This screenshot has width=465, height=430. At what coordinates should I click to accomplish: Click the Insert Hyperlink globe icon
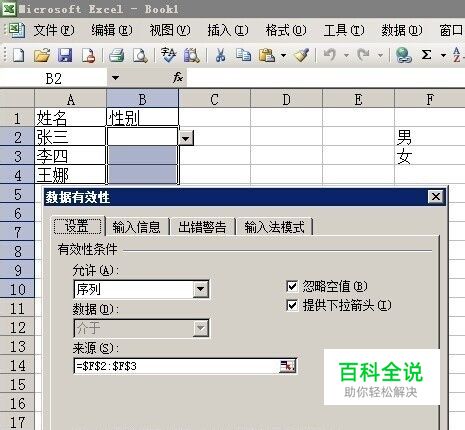tap(403, 55)
